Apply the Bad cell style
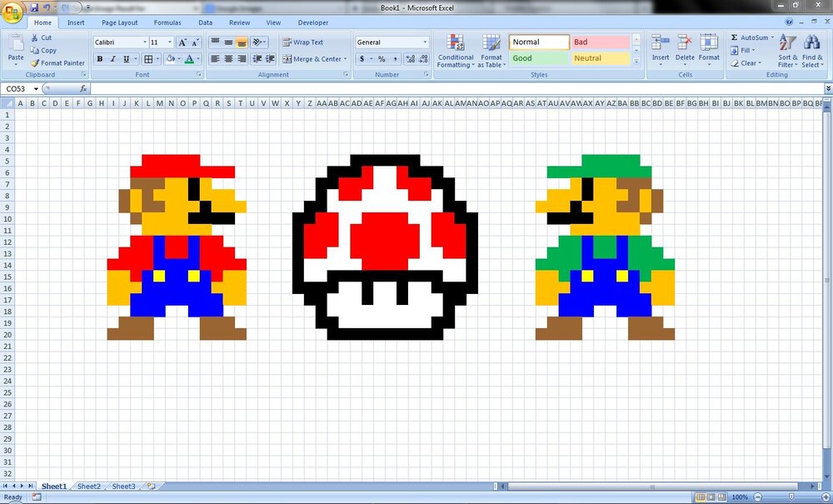 (x=601, y=42)
